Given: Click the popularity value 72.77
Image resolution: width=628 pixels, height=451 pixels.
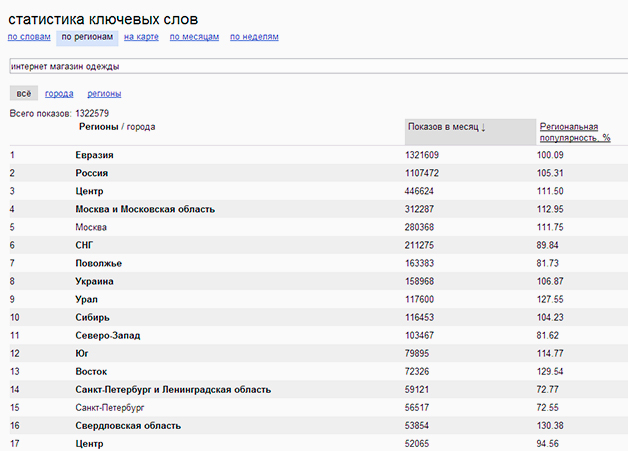Looking at the screenshot, I should (548, 389).
